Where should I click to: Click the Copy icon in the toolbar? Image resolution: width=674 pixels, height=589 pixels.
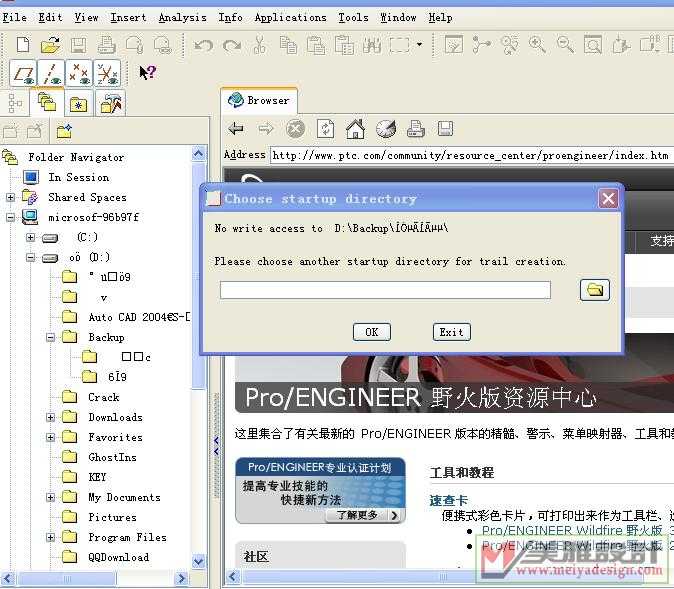pos(288,45)
